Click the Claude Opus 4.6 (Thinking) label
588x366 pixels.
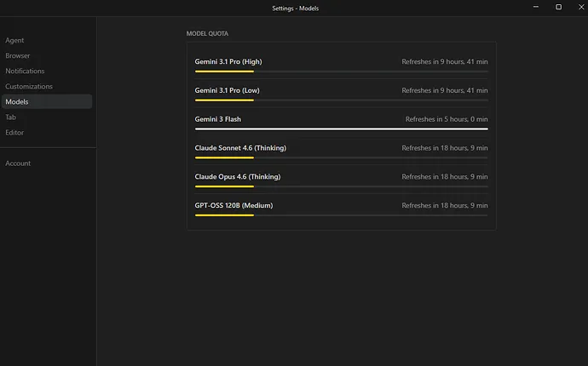(x=238, y=176)
